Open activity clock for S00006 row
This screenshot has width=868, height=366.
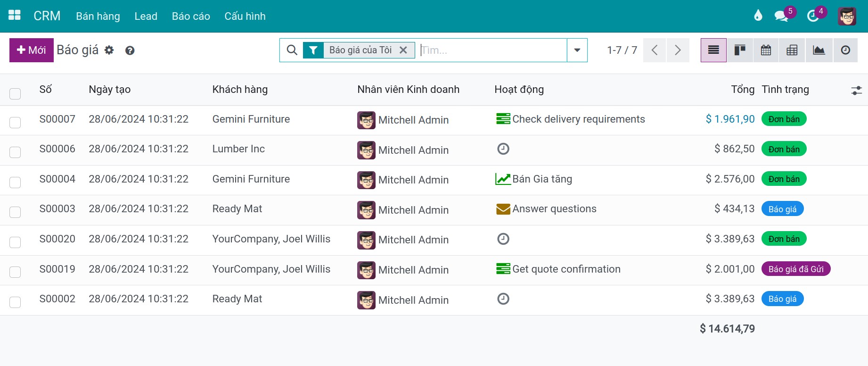point(503,149)
